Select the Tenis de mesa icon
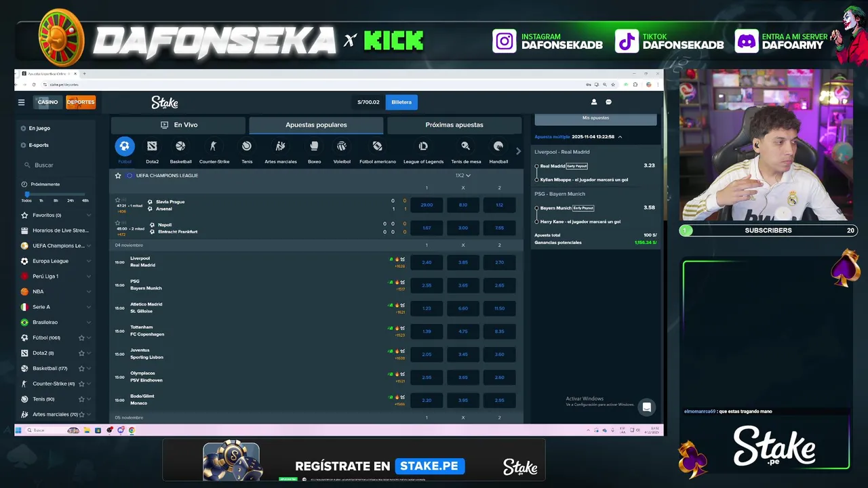The height and width of the screenshot is (488, 868). coord(466,146)
